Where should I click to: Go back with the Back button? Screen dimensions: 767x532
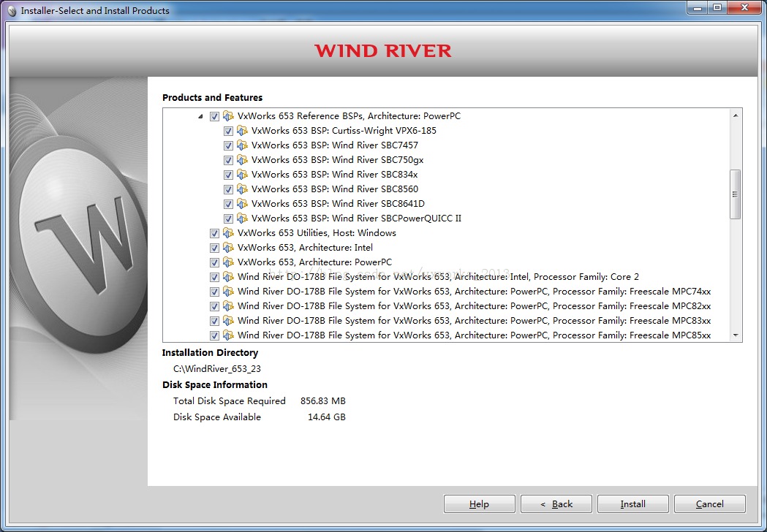pyautogui.click(x=556, y=504)
